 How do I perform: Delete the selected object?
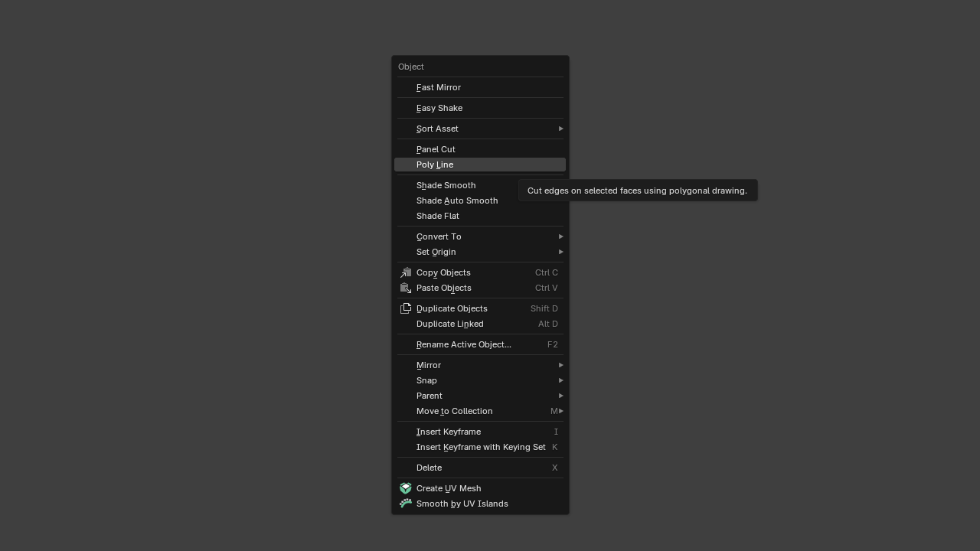tap(429, 468)
